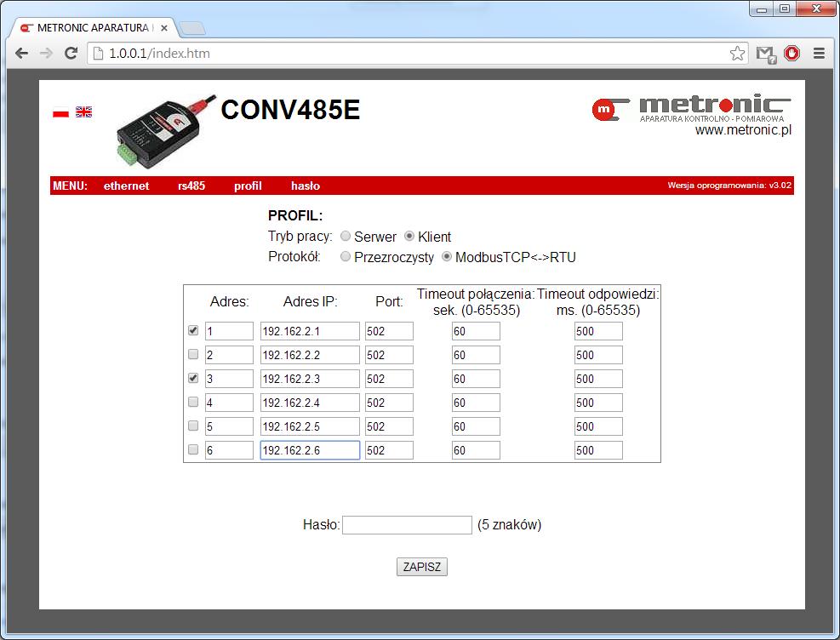Bookmark the page with the star icon
Viewport: 840px width, 640px height.
pos(737,53)
